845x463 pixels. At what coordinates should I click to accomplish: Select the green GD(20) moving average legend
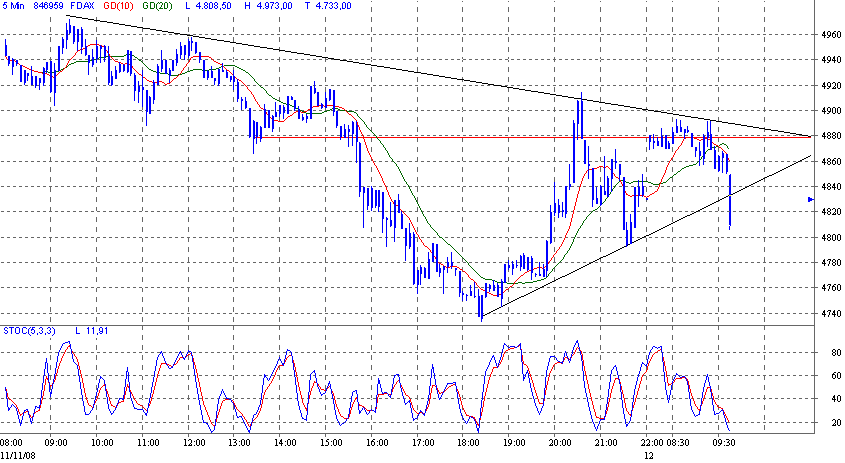(x=157, y=6)
